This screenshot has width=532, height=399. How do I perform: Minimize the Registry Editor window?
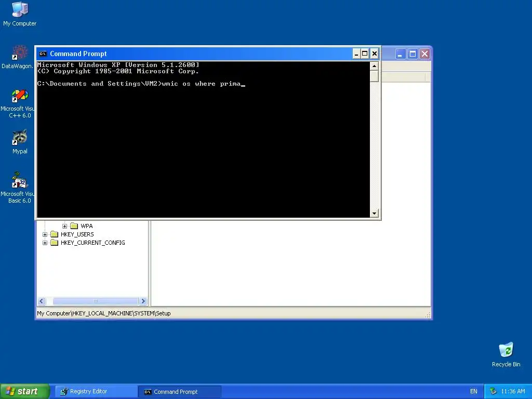tap(401, 54)
